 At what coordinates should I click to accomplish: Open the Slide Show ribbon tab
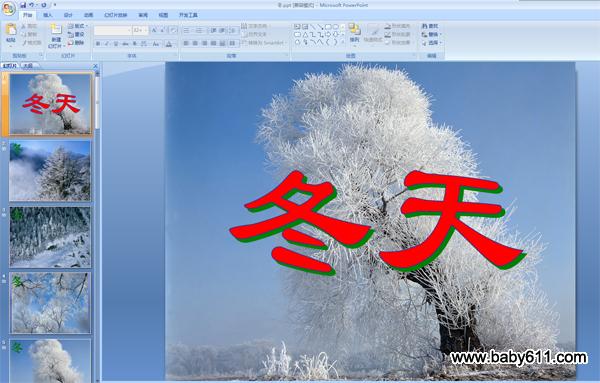[x=116, y=15]
